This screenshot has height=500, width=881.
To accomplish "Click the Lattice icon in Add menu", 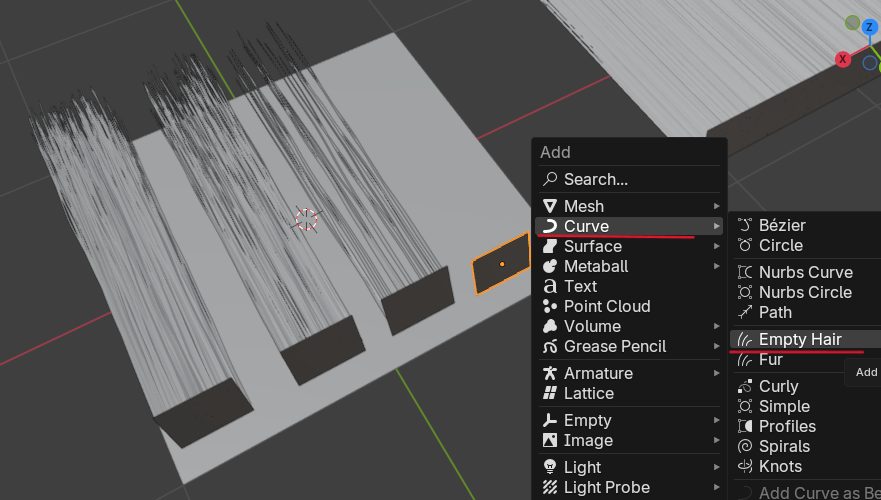I will coord(549,394).
